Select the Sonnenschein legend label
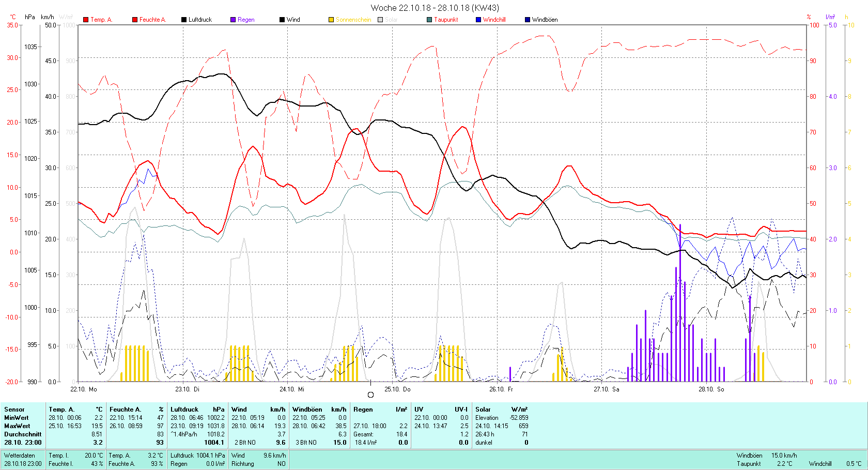The height and width of the screenshot is (470, 868). coord(353,20)
